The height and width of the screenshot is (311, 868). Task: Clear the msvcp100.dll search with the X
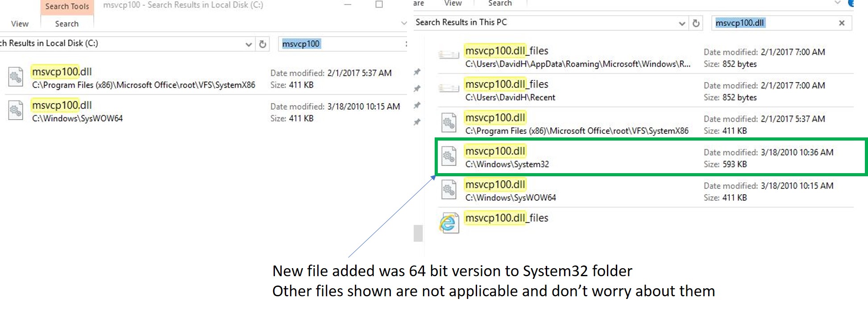coord(842,23)
